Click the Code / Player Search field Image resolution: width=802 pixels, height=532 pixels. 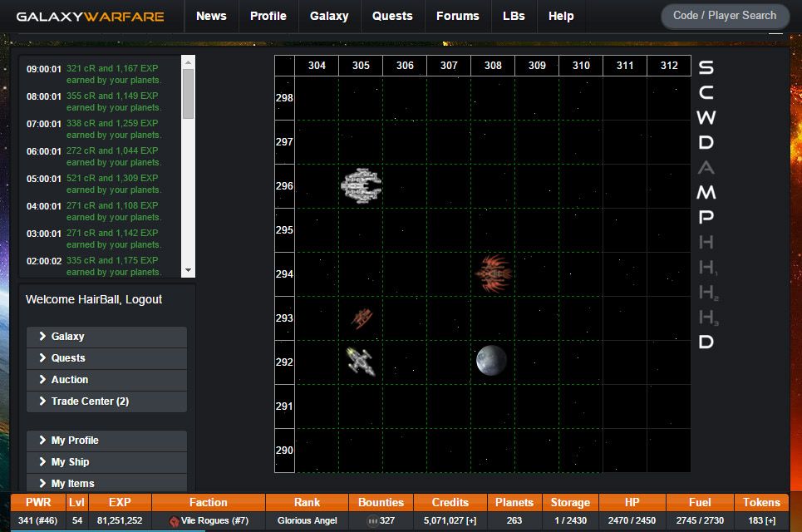coord(725,16)
